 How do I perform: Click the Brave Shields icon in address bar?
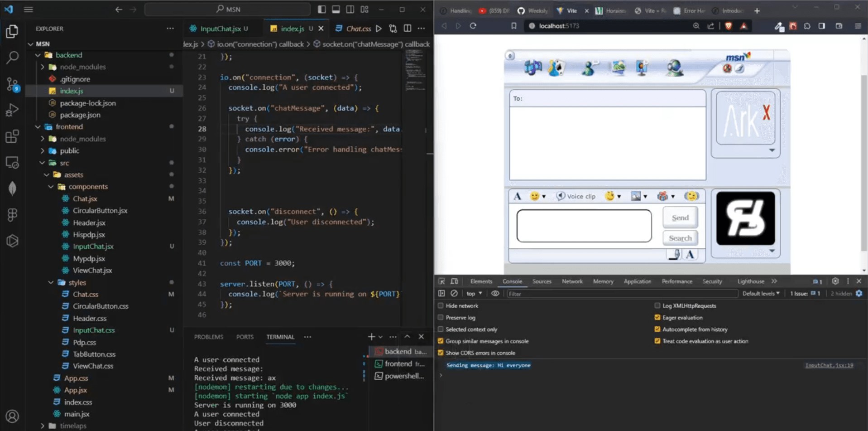coord(729,26)
